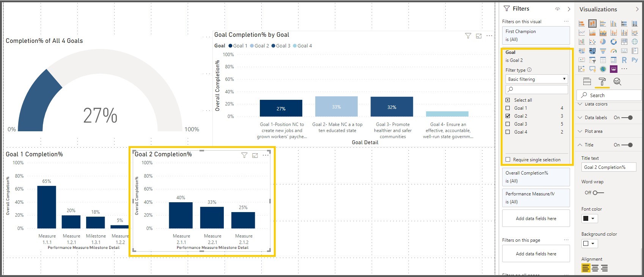Screen dimensions: 644x277
Task: Select the scatter chart visual
Action: click(592, 42)
